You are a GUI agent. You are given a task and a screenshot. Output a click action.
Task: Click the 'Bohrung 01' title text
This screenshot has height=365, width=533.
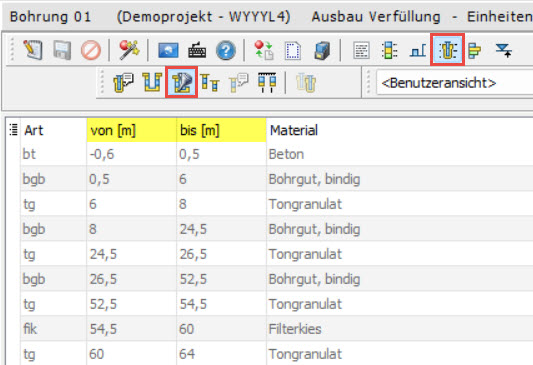(50, 17)
